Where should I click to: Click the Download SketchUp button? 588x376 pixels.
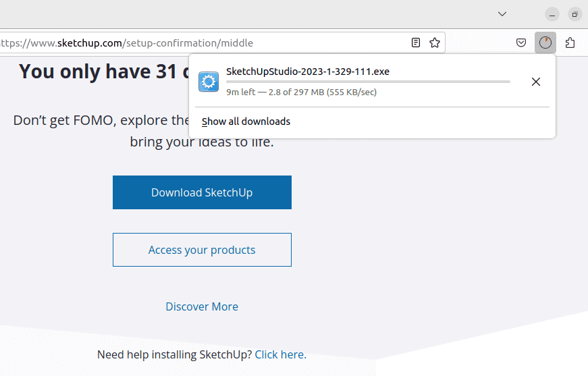tap(202, 192)
